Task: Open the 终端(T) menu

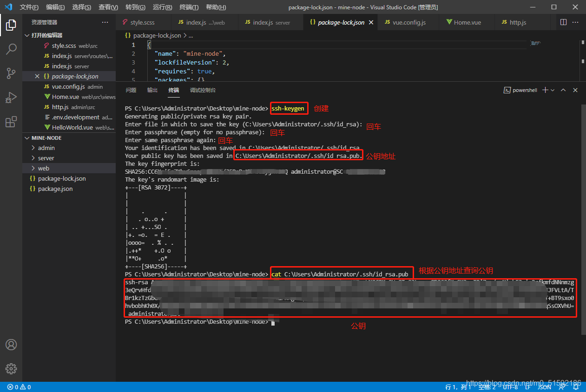Action: pyautogui.click(x=189, y=7)
